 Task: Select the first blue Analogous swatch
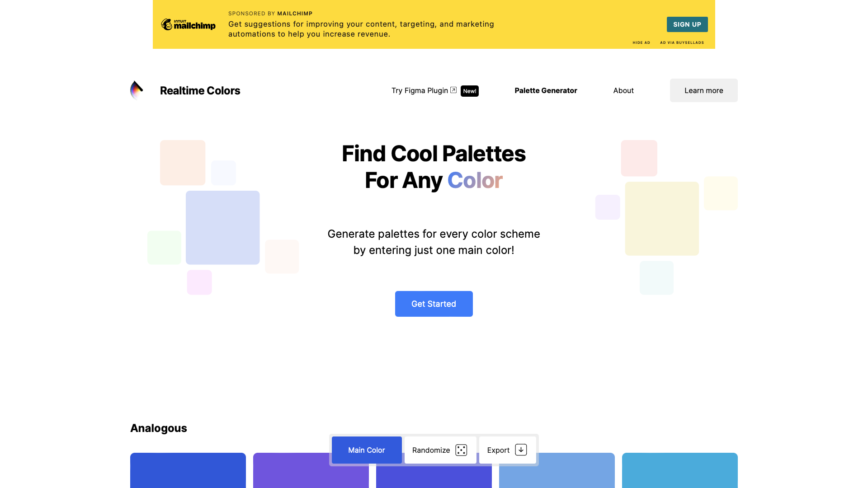188,470
